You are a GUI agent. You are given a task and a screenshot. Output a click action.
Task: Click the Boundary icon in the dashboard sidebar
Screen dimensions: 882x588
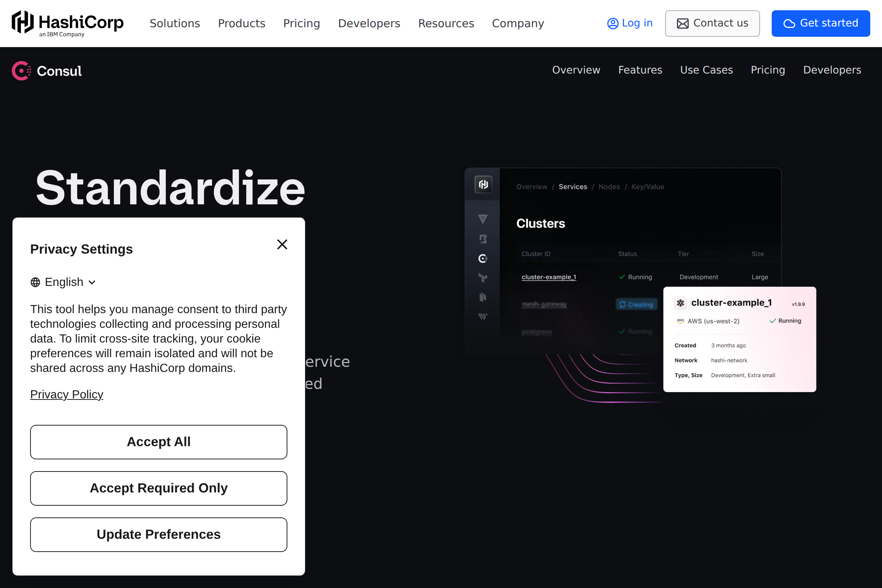[x=483, y=239]
